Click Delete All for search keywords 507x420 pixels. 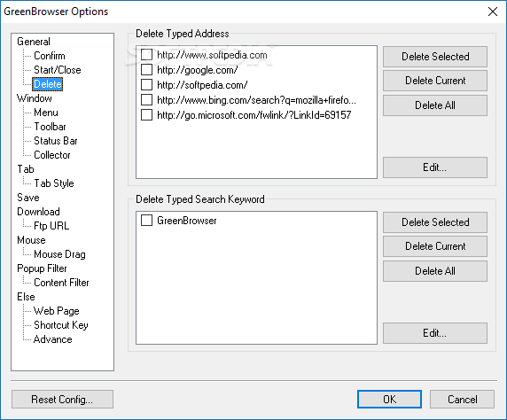coord(435,271)
